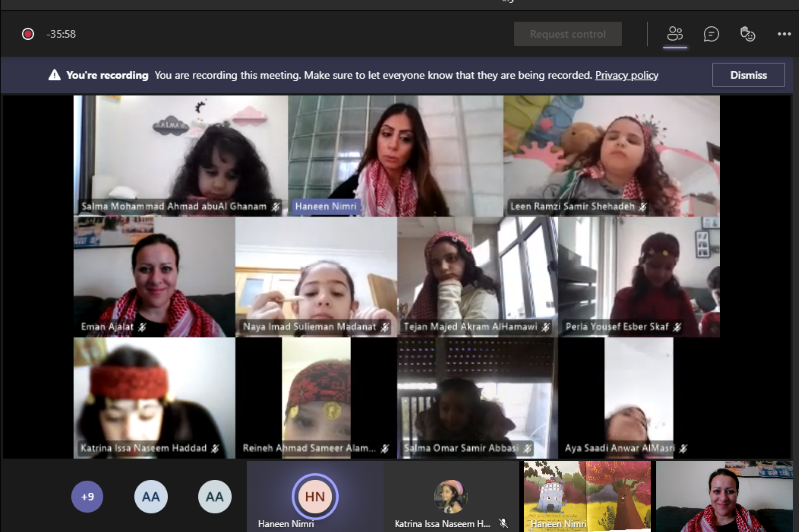Viewport: 799px width, 532px height.
Task: Expand the +9 overflow participants bubble
Action: (x=87, y=496)
